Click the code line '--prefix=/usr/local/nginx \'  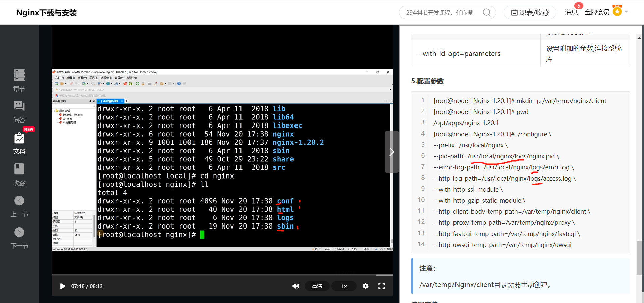click(471, 145)
